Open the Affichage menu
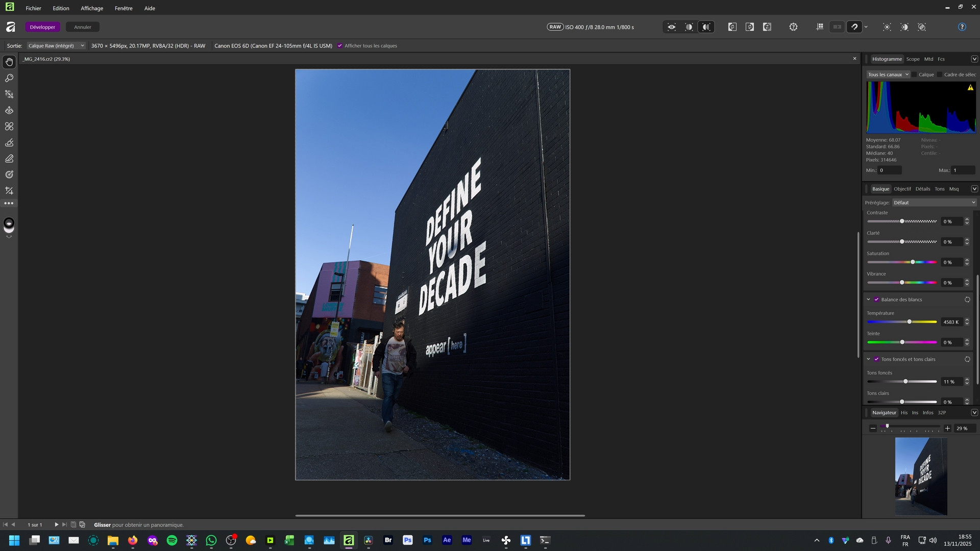980x551 pixels. coord(91,8)
